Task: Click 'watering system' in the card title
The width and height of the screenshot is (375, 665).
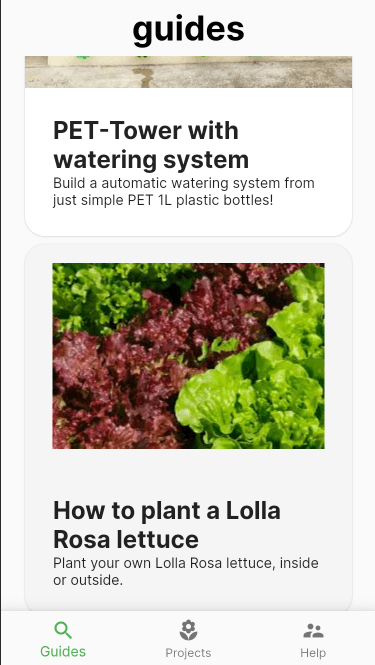Action: coord(151,159)
